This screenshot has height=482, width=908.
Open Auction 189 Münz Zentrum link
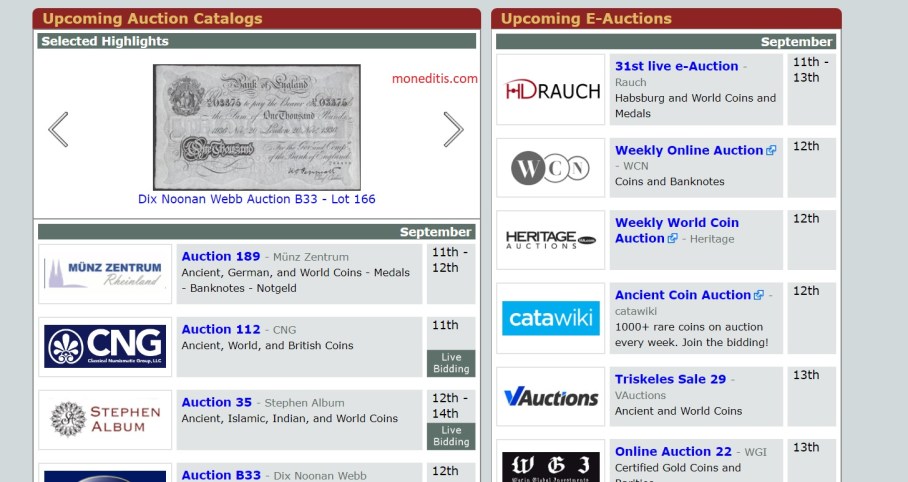(221, 256)
